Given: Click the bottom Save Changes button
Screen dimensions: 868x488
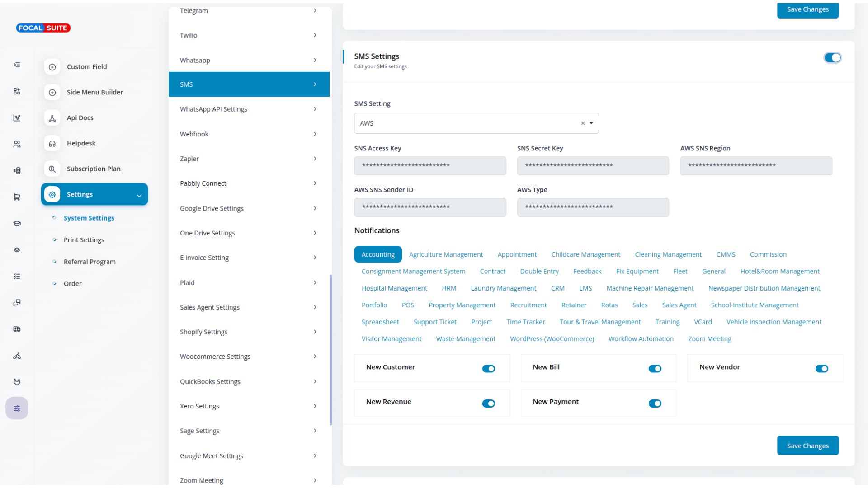Looking at the screenshot, I should 807,446.
